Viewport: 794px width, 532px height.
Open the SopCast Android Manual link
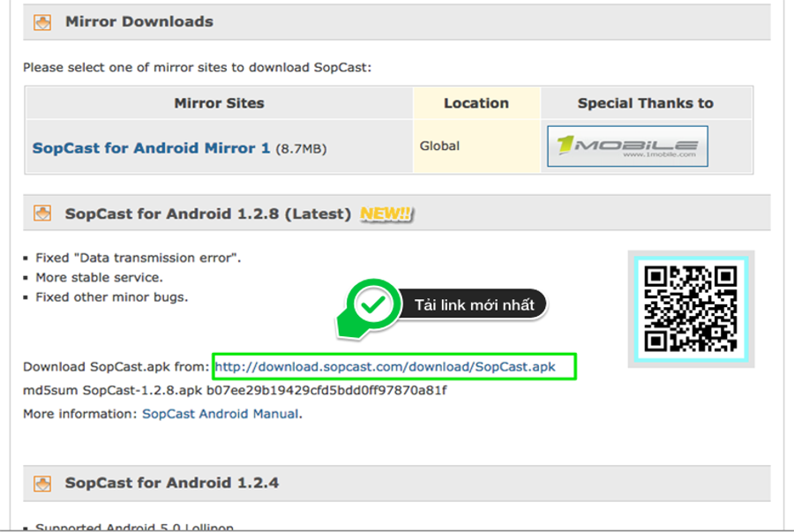pos(221,414)
